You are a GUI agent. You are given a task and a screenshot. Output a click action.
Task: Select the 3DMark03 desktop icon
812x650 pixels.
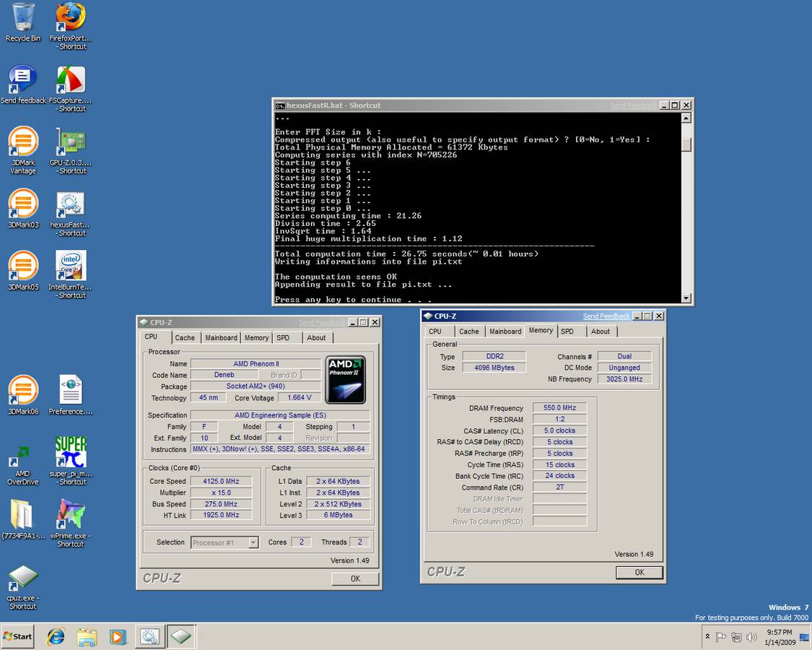coord(23,209)
